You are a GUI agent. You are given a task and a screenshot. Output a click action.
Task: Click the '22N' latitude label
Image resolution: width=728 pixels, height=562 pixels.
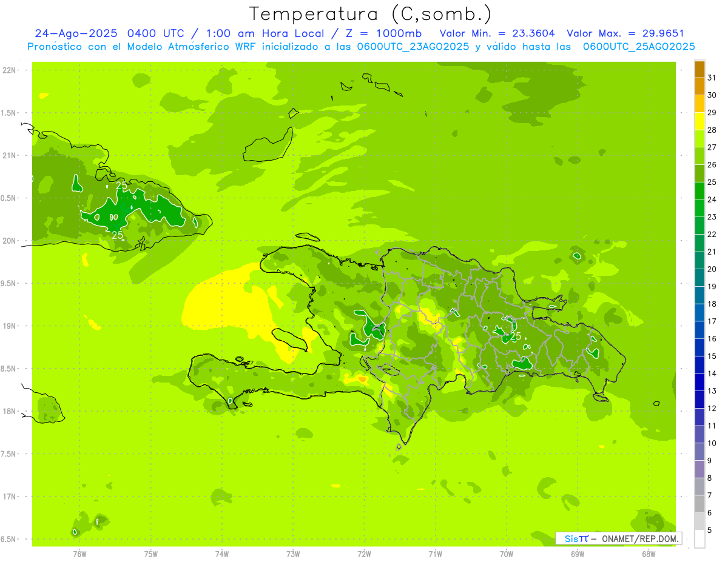[x=9, y=70]
